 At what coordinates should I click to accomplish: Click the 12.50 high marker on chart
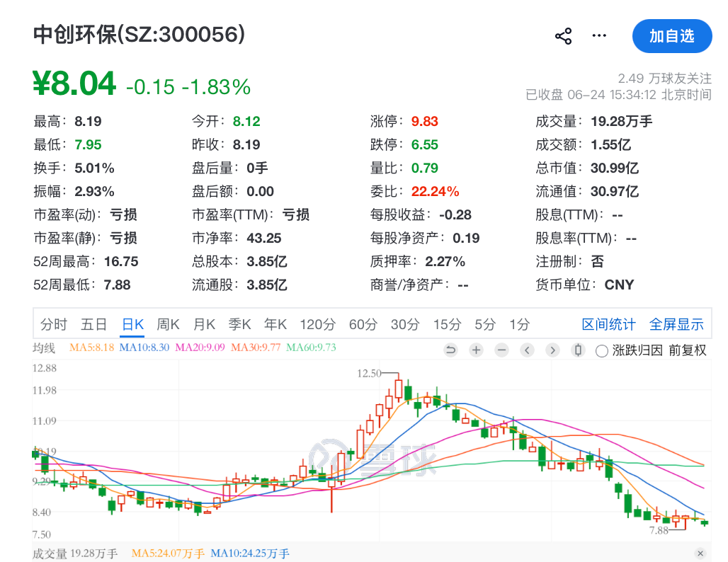tap(369, 373)
